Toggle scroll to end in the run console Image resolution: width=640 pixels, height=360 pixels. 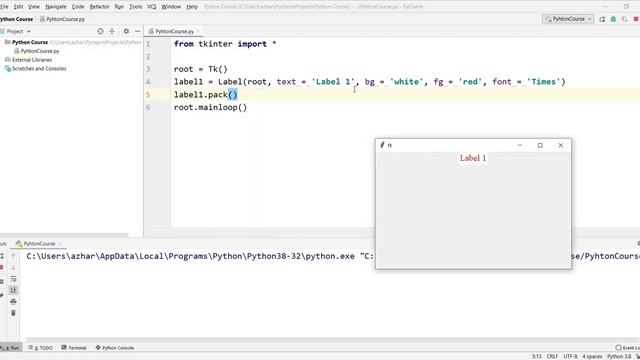13,290
